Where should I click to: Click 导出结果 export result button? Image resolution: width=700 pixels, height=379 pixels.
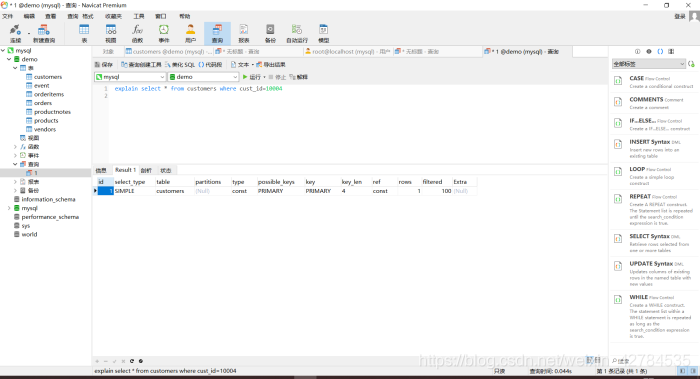pyautogui.click(x=271, y=64)
